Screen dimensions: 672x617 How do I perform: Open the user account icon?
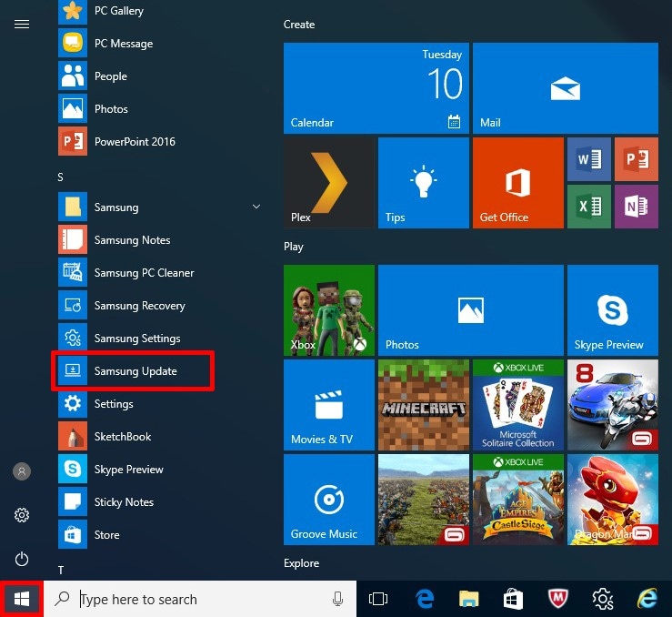pyautogui.click(x=22, y=471)
